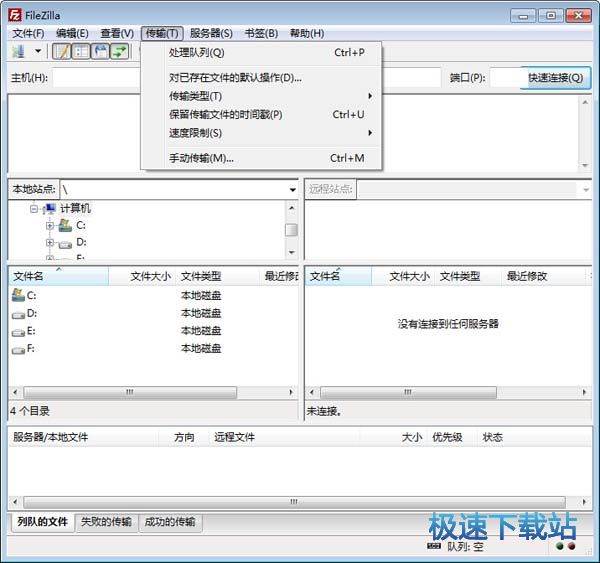Click the local file list horizontal scrollbar
The width and height of the screenshot is (600, 563).
point(128,393)
